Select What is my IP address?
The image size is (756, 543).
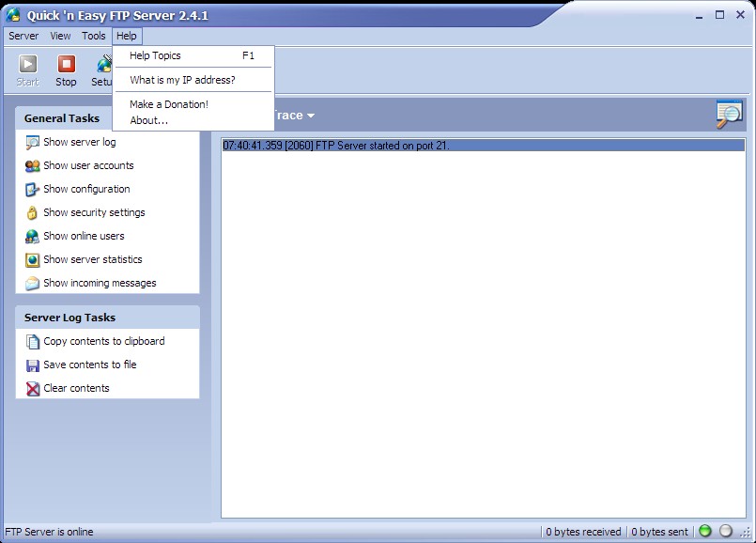[193, 80]
